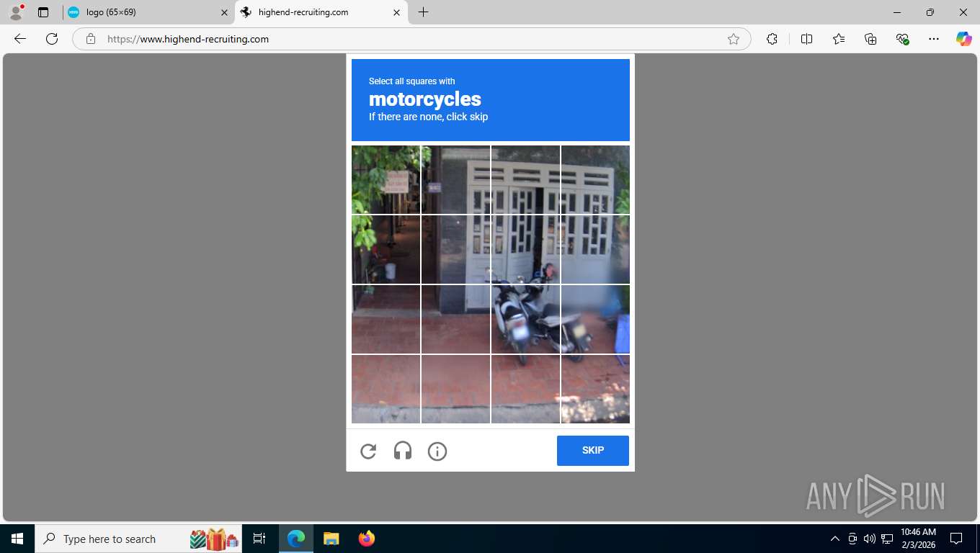Click the SKIP button

(593, 451)
